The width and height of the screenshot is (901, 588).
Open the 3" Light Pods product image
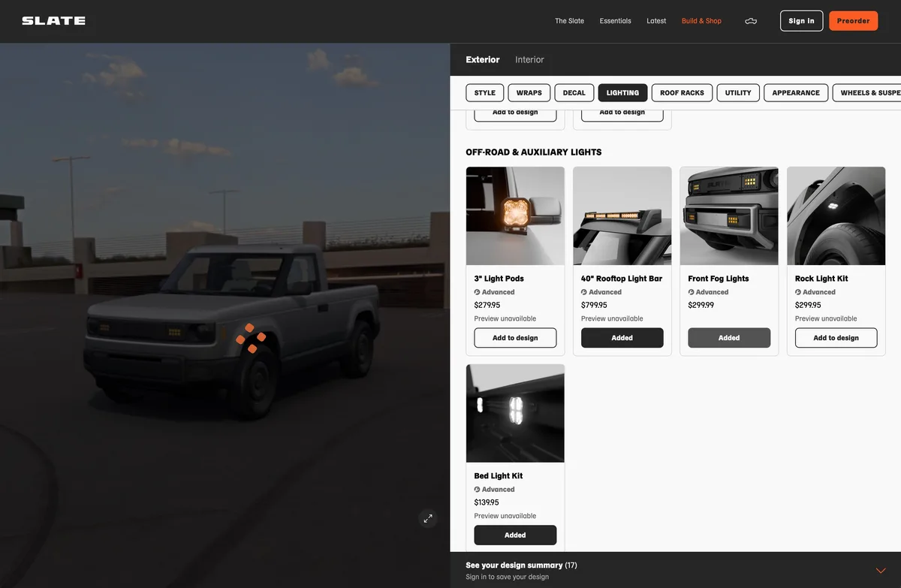click(x=515, y=216)
